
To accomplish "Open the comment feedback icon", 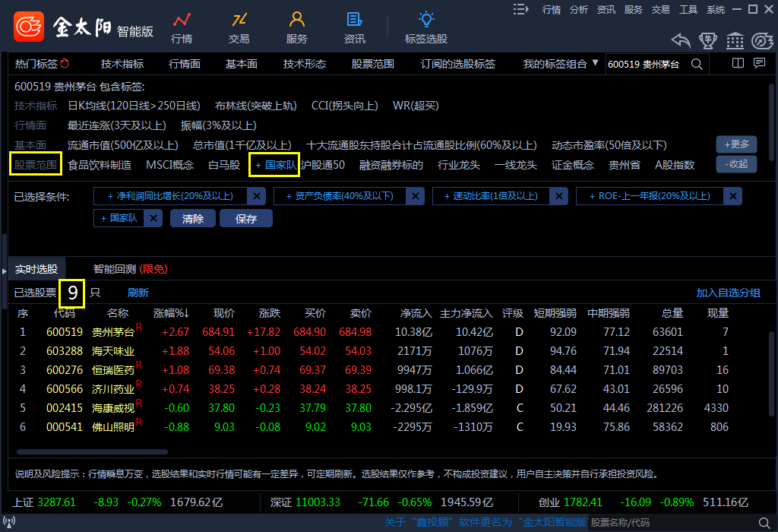I will [759, 63].
